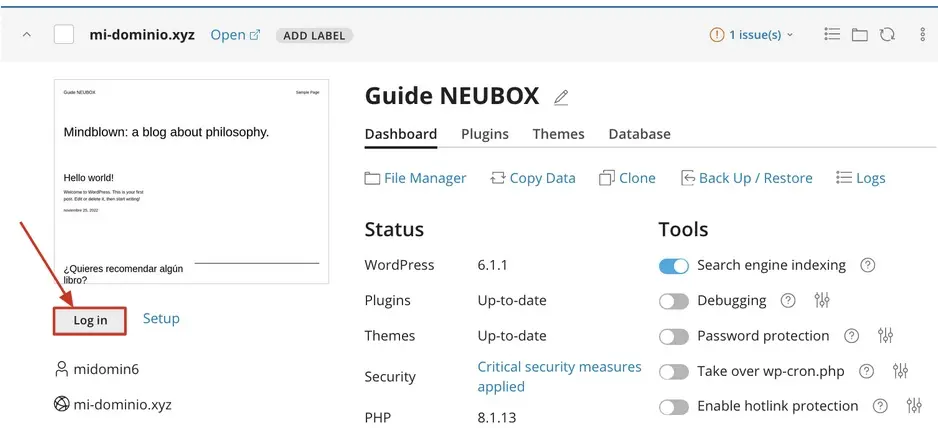938x428 pixels.
Task: Click the Log in button
Action: [x=90, y=320]
